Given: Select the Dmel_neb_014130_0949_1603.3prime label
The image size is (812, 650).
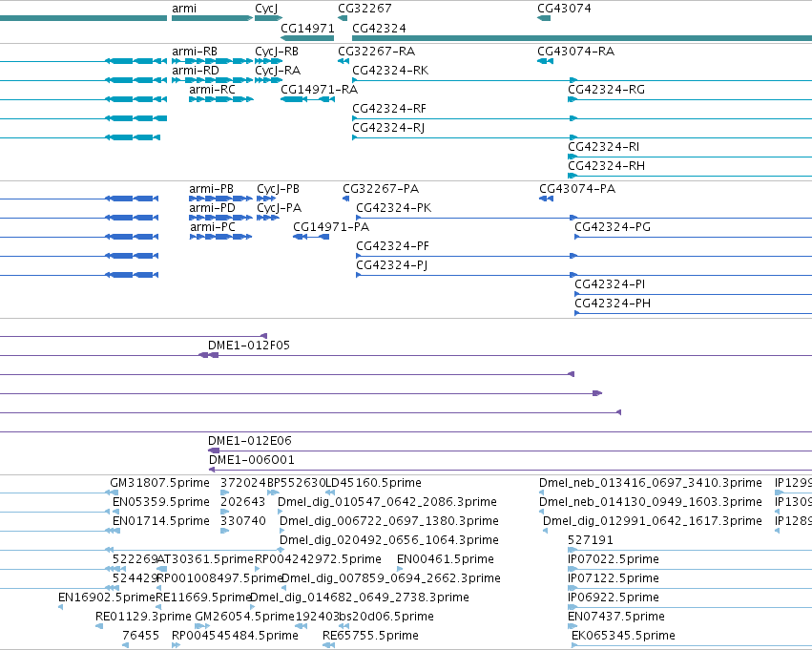Looking at the screenshot, I should [651, 502].
